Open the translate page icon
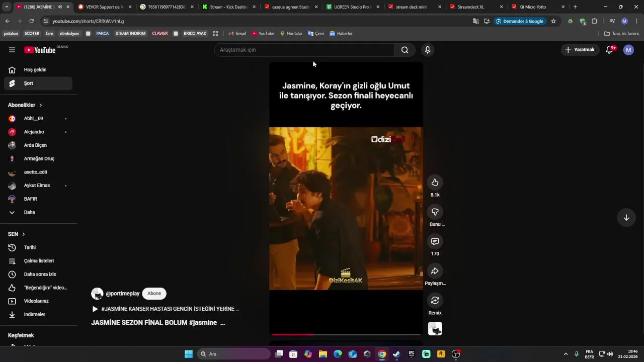Image resolution: width=644 pixels, height=362 pixels. (x=476, y=21)
